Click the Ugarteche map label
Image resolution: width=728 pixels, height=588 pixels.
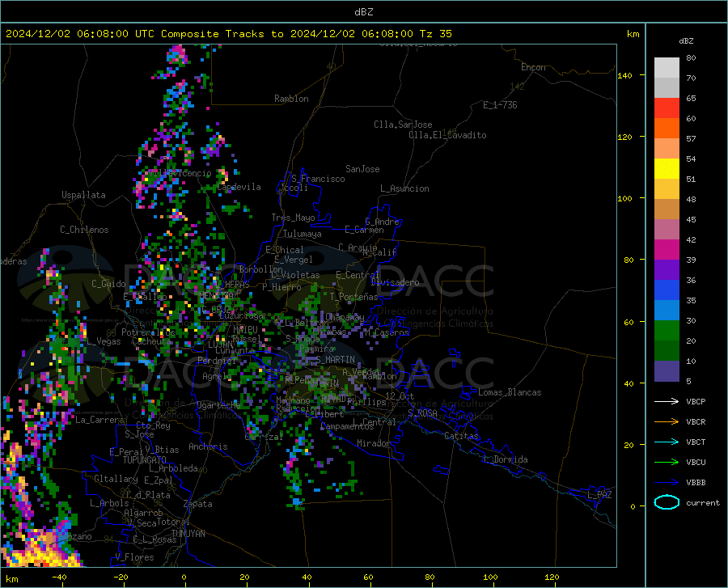pyautogui.click(x=218, y=405)
